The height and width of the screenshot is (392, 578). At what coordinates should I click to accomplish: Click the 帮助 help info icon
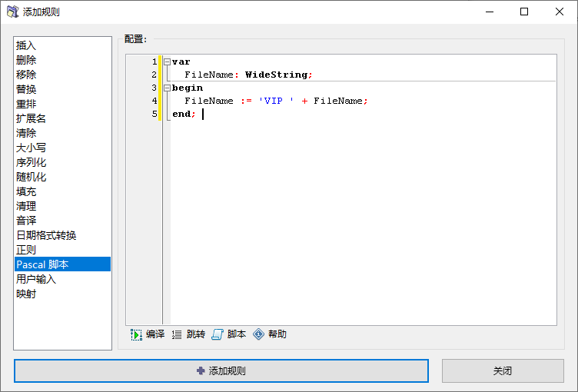[x=258, y=334]
